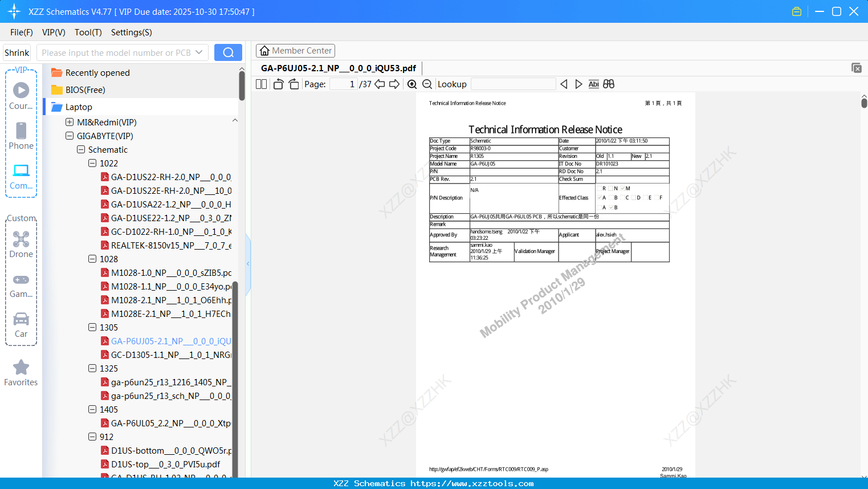Rotate the PDF page counterclockwise

click(278, 84)
